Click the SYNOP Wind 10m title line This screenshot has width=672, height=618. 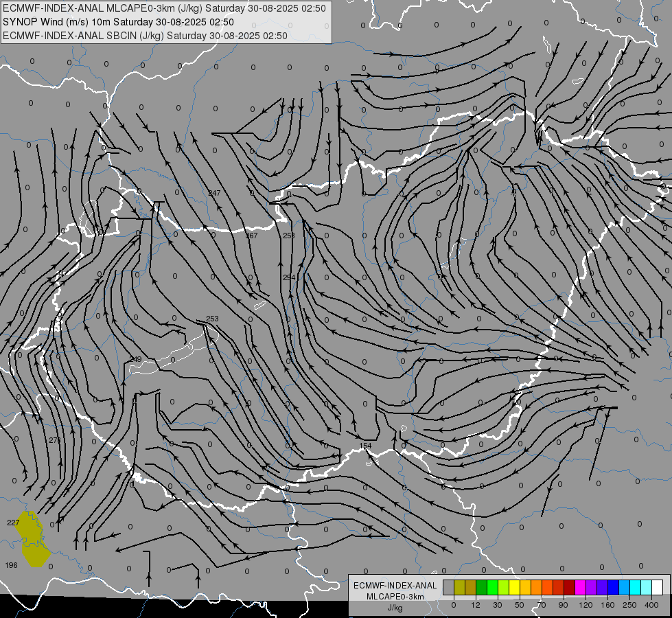click(118, 22)
